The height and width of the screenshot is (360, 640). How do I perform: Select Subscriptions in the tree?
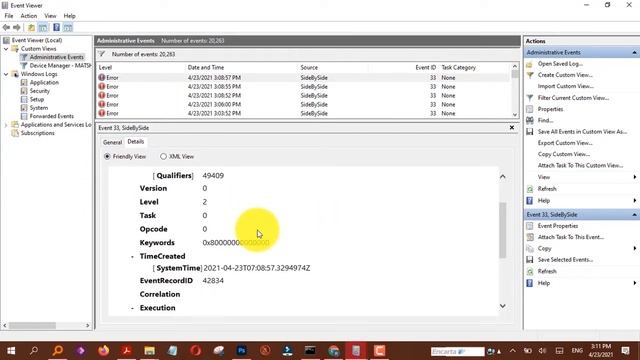(x=38, y=133)
